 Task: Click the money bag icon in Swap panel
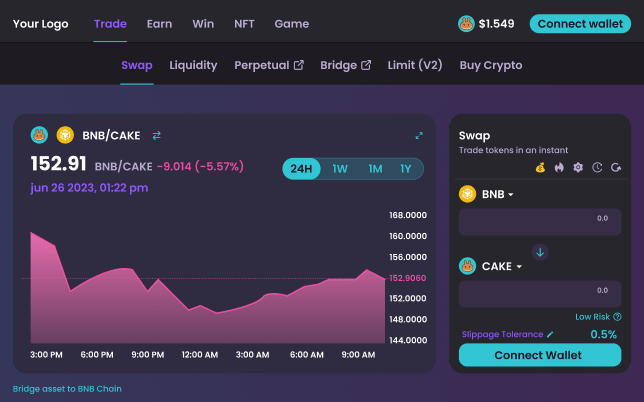[540, 167]
